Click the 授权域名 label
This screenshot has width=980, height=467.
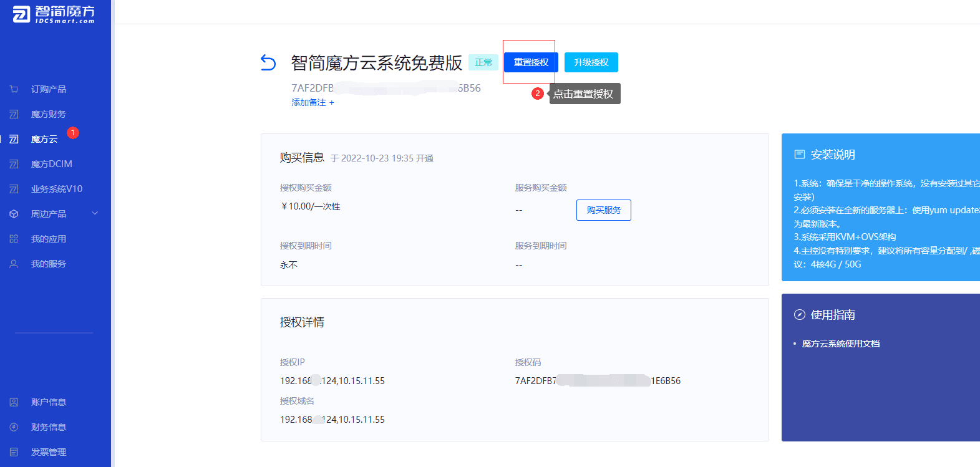click(x=297, y=401)
